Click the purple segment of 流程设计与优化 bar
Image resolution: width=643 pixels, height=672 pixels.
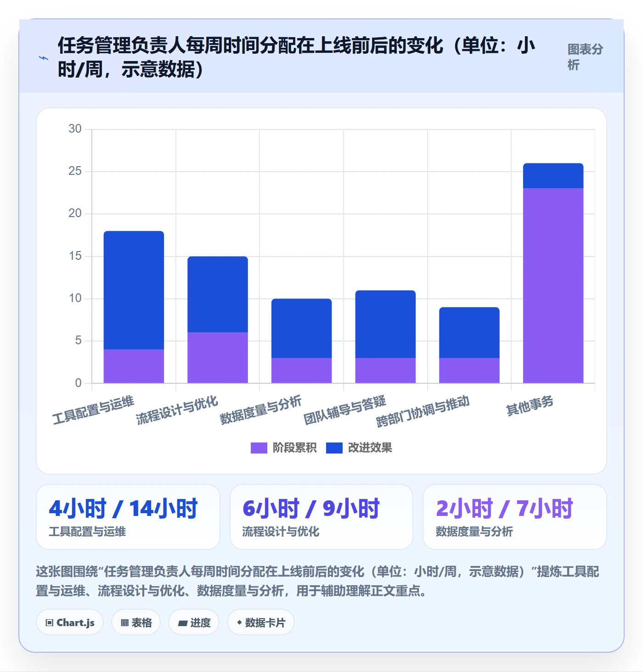point(218,358)
